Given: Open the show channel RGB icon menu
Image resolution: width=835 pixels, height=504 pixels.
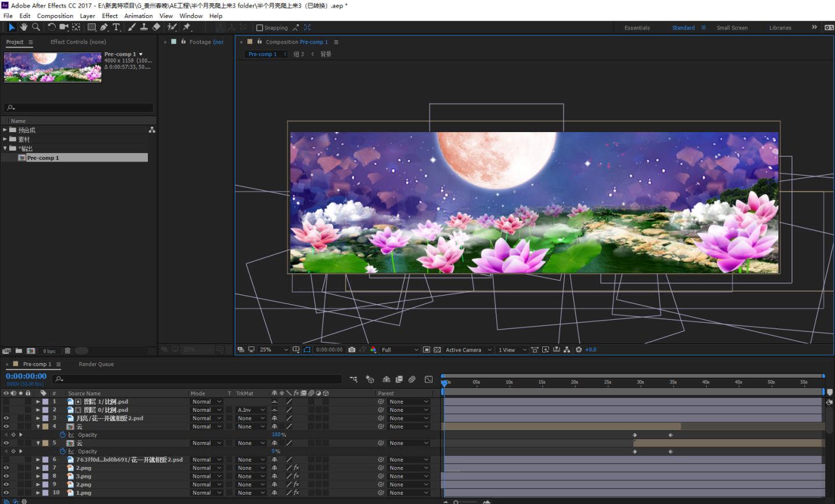Looking at the screenshot, I should [x=373, y=350].
